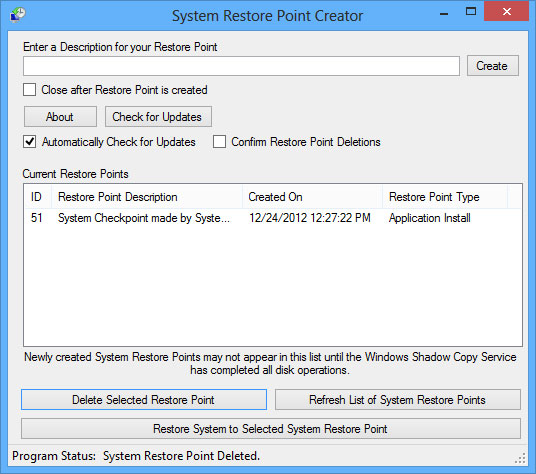The width and height of the screenshot is (536, 474).
Task: Focus the restore point description text field
Action: [241, 66]
